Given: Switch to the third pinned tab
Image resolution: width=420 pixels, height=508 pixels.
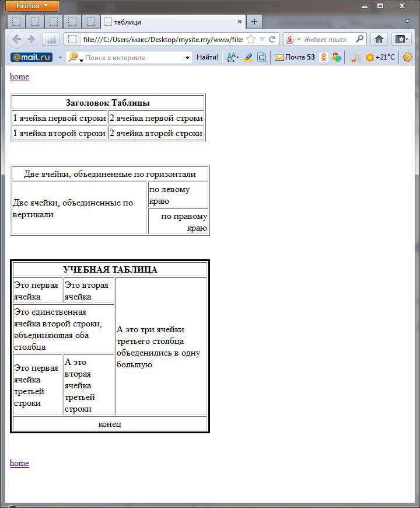Looking at the screenshot, I should click(54, 22).
